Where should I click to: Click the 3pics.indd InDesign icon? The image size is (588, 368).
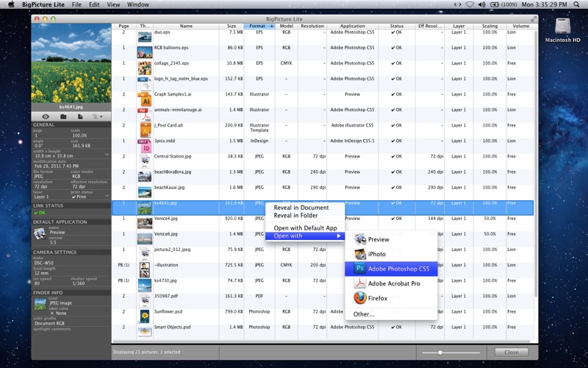(x=145, y=146)
